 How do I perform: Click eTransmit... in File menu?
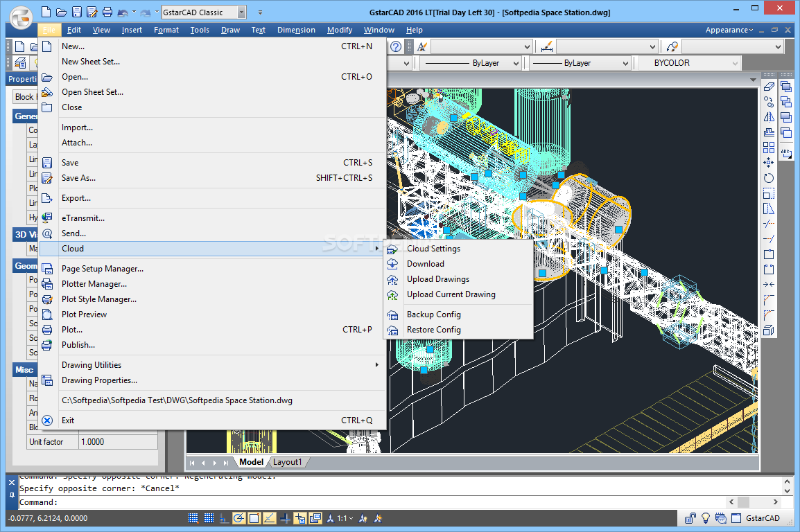211,218
